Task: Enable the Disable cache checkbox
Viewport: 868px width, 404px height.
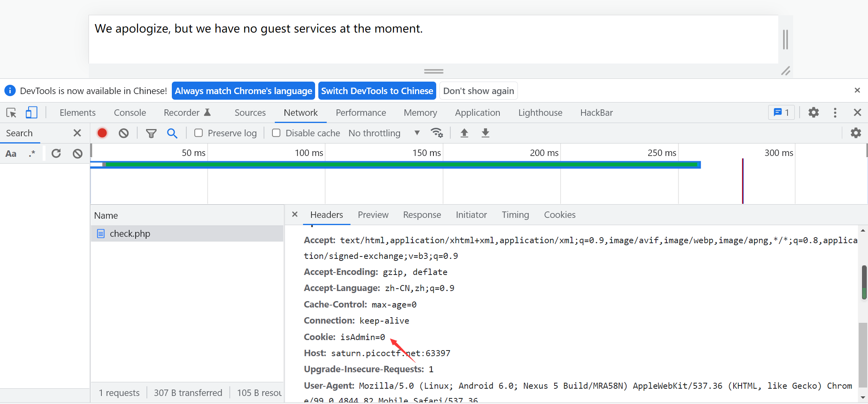Action: point(276,133)
